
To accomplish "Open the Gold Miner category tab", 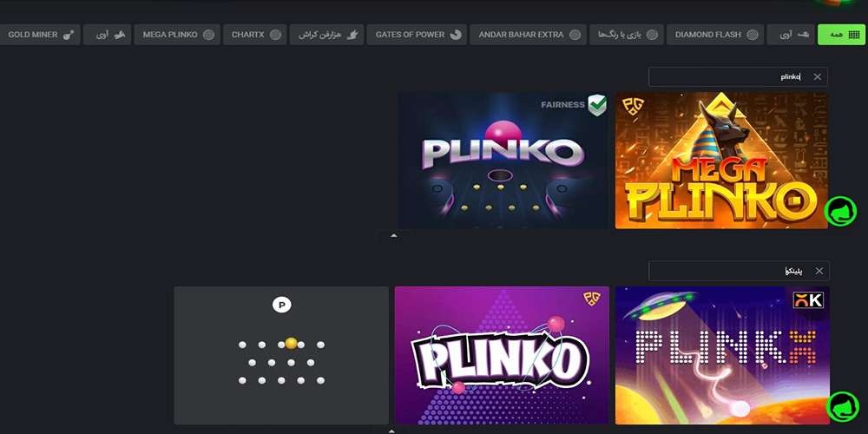I will [40, 35].
